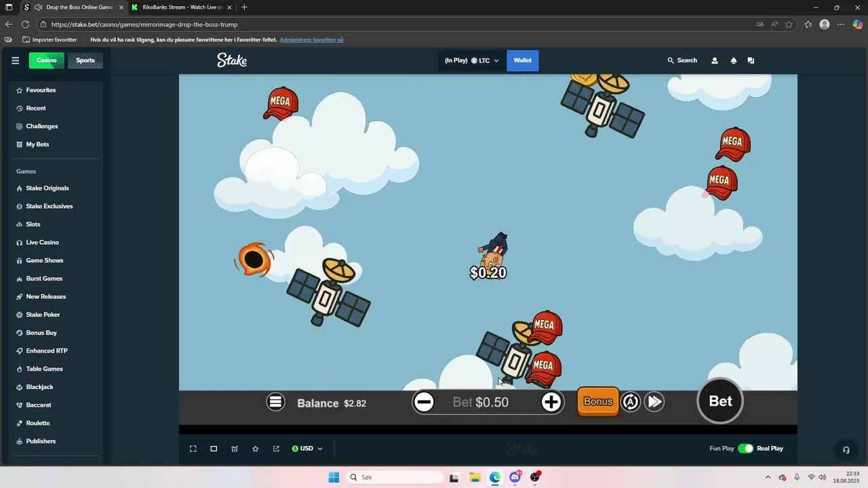Open the Wallet button
This screenshot has height=488, width=868.
522,60
